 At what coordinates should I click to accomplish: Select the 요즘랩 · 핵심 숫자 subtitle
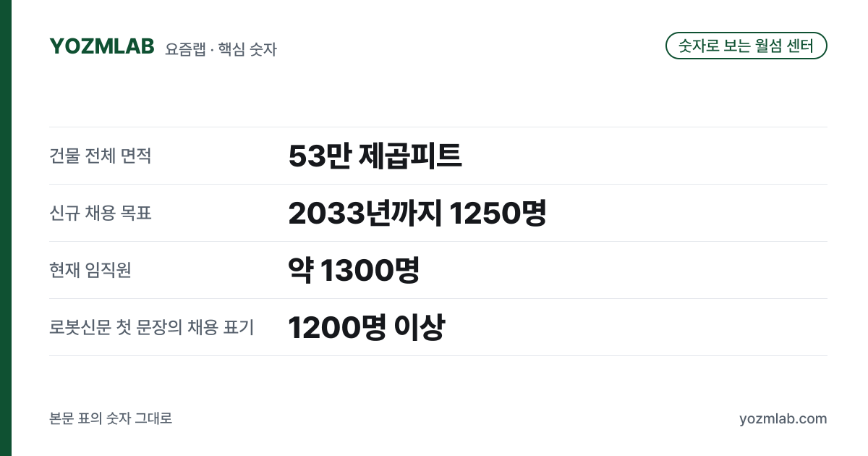pos(221,49)
